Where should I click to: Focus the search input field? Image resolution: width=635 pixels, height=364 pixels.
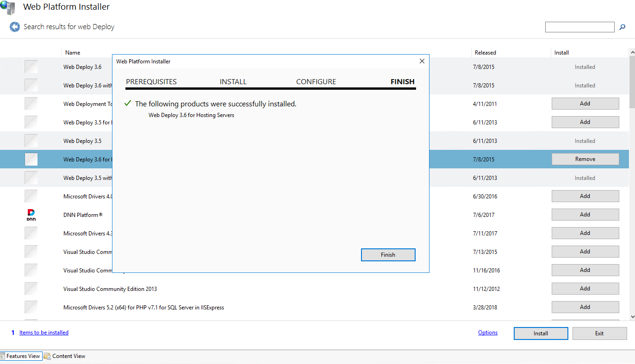coord(579,27)
